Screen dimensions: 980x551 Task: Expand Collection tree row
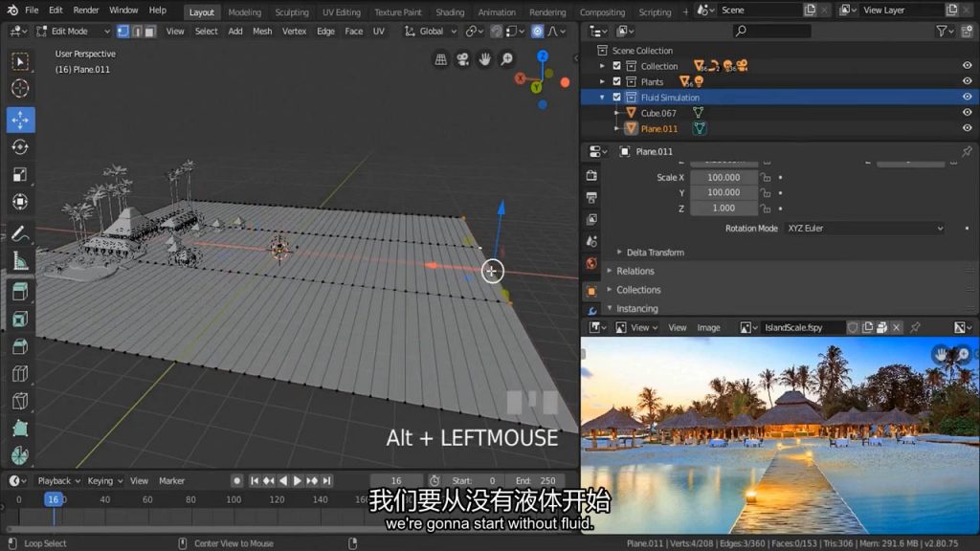pos(603,66)
